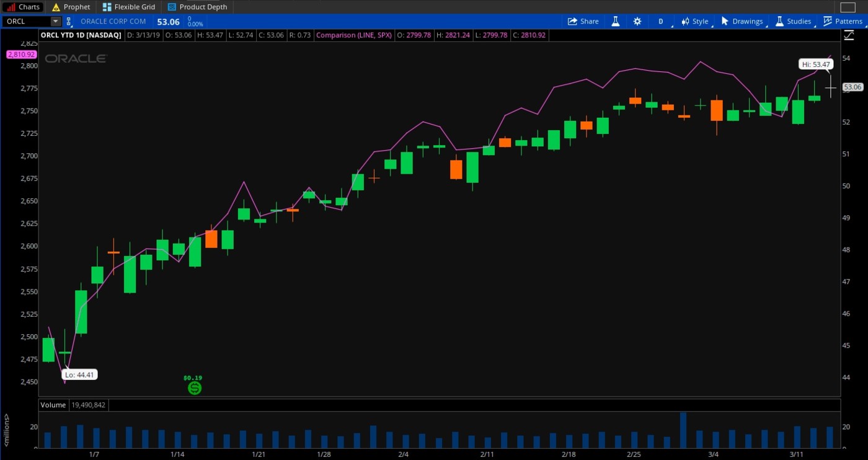This screenshot has height=460, width=868.
Task: Click the '2/11' date on the time axis
Action: 487,454
